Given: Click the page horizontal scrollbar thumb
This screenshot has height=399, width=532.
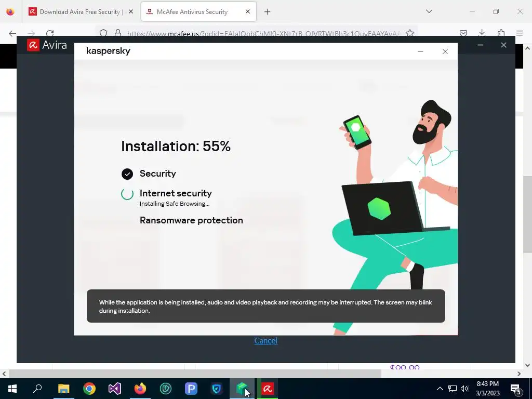Looking at the screenshot, I should pyautogui.click(x=195, y=374).
